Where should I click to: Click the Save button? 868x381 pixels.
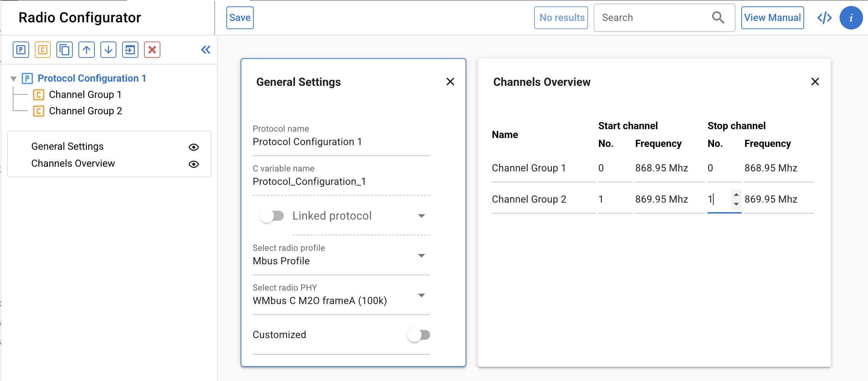click(x=240, y=18)
